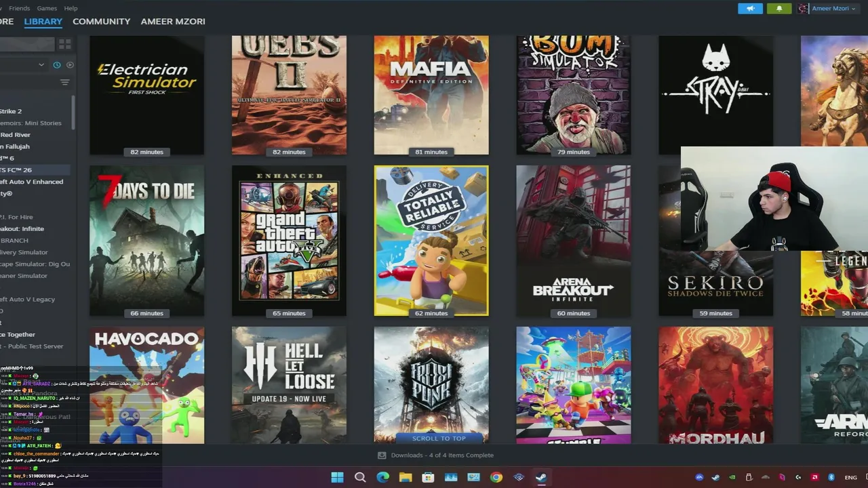
Task: Expand the games filter dropdown chevron
Action: (x=41, y=65)
